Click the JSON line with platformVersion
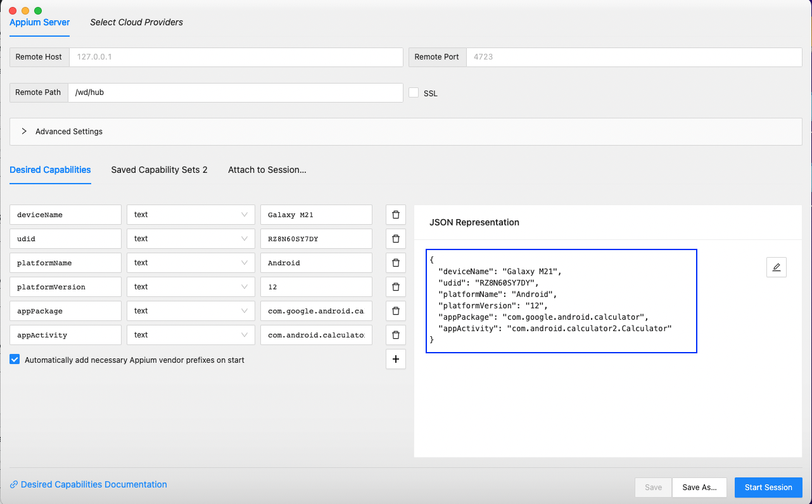This screenshot has height=504, width=812. coord(493,306)
